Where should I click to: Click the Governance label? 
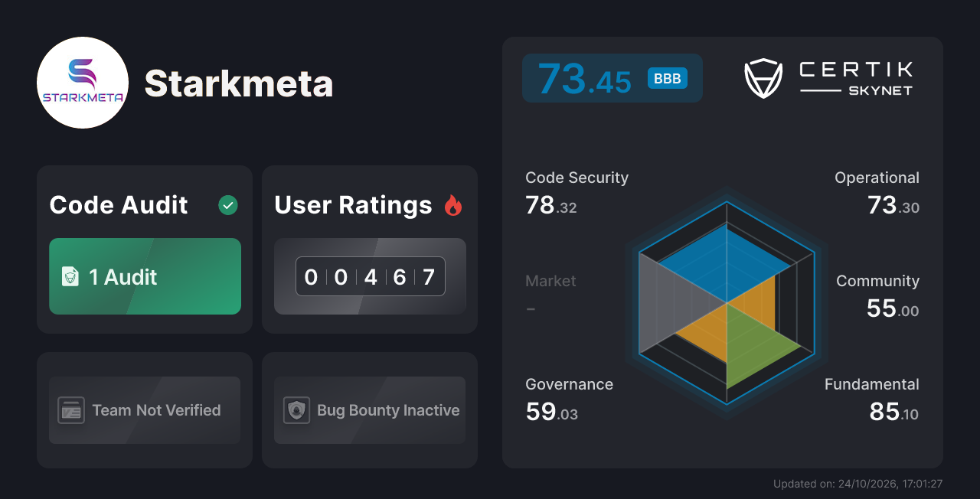pos(569,384)
